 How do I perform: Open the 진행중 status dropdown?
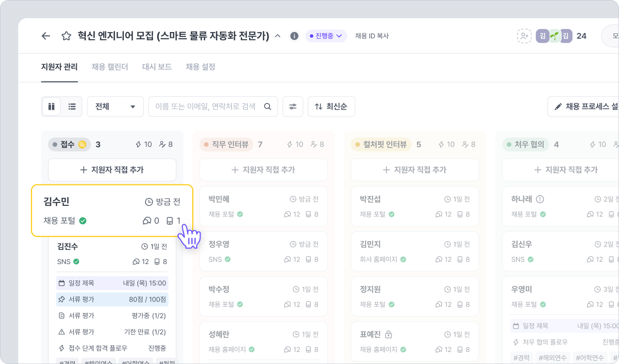pos(326,36)
